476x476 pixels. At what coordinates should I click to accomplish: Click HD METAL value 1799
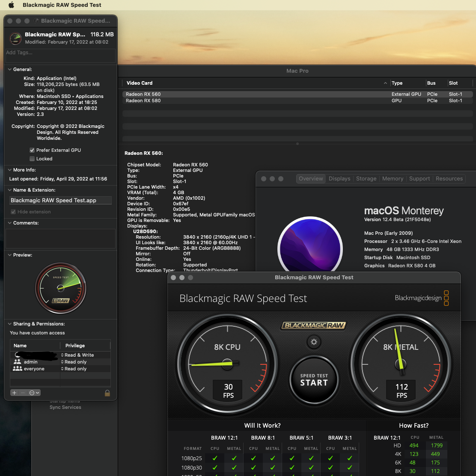coord(436,445)
